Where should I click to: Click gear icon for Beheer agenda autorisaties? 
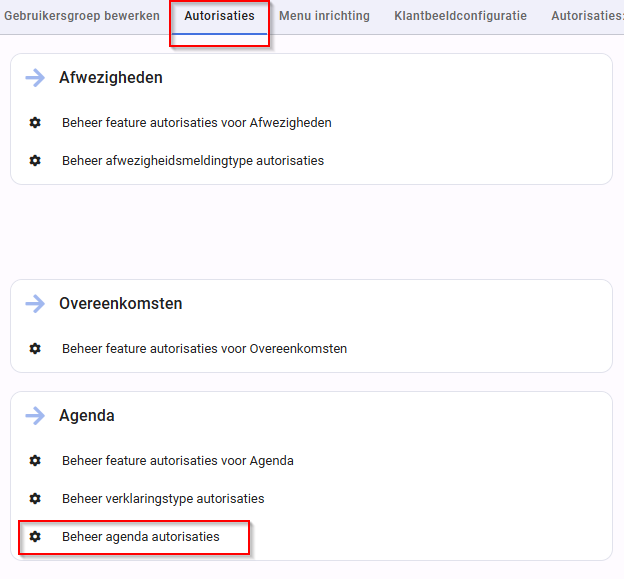tap(35, 536)
